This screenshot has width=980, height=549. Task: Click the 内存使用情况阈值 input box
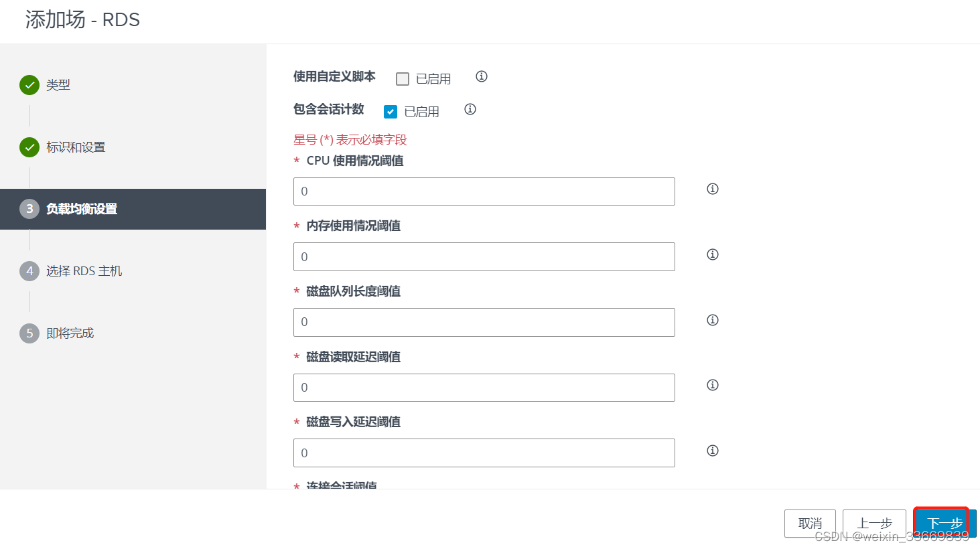(484, 257)
